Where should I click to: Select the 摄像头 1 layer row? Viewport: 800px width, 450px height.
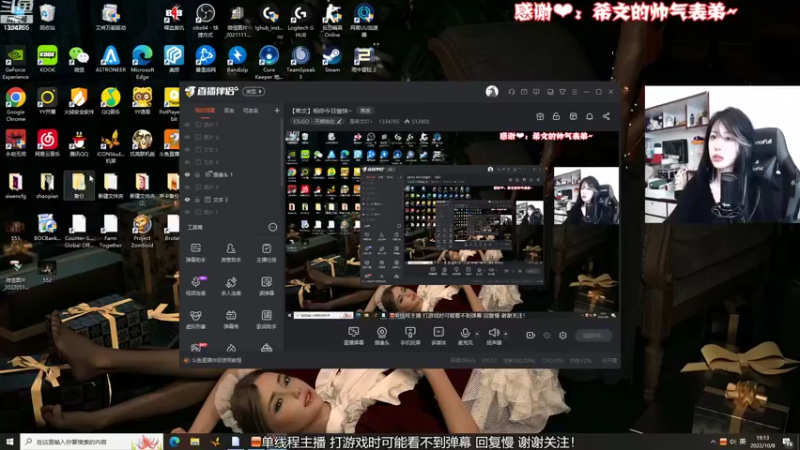coord(230,174)
